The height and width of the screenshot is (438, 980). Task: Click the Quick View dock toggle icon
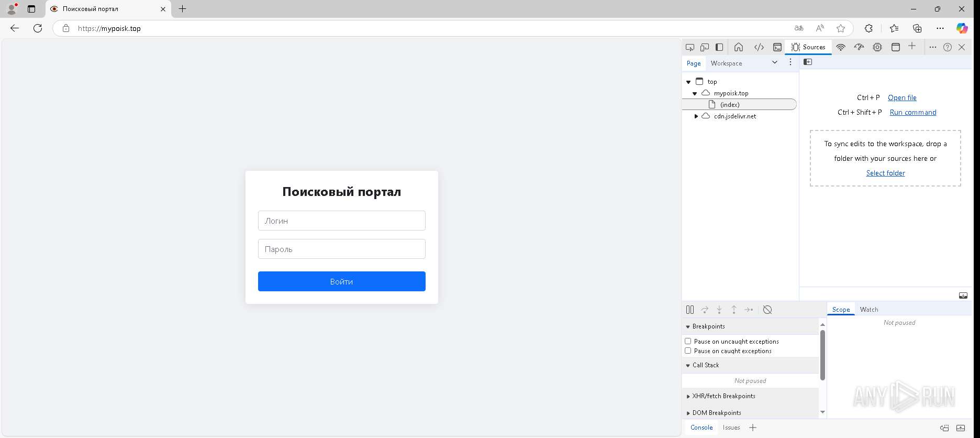tap(944, 428)
